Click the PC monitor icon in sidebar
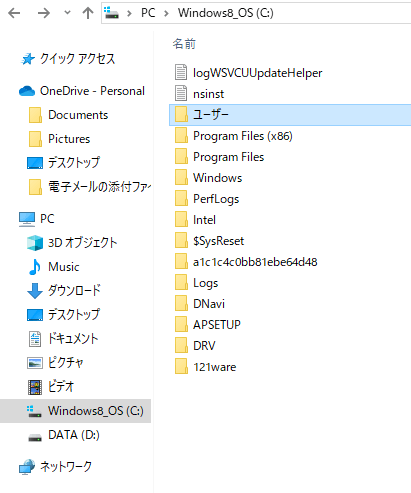 [x=27, y=219]
